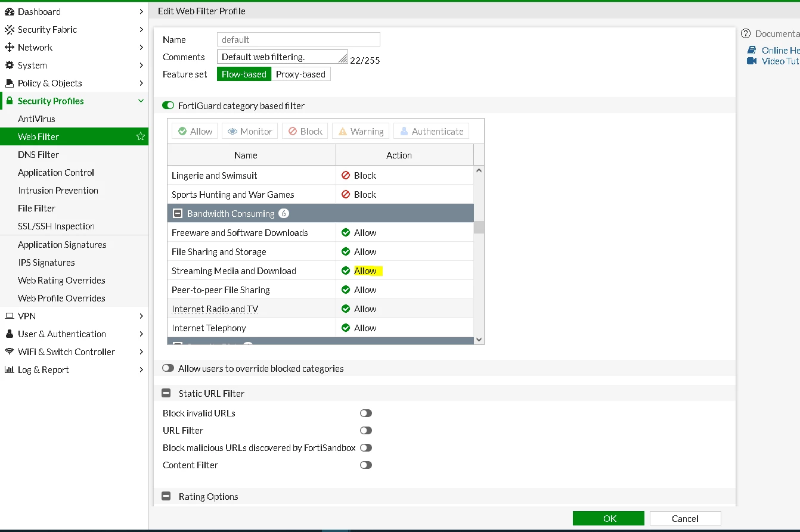Screen dimensions: 800x532
Task: Click in the Comments text field
Action: pos(283,57)
